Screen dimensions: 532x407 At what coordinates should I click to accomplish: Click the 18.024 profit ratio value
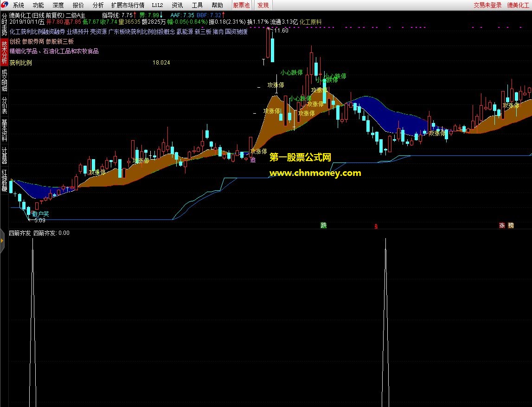161,63
